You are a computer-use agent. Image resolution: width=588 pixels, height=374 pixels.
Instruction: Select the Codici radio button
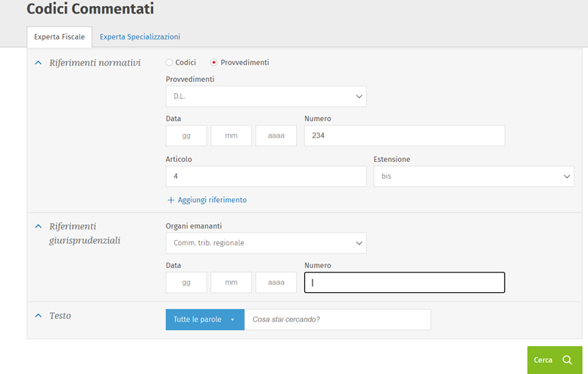(x=170, y=63)
